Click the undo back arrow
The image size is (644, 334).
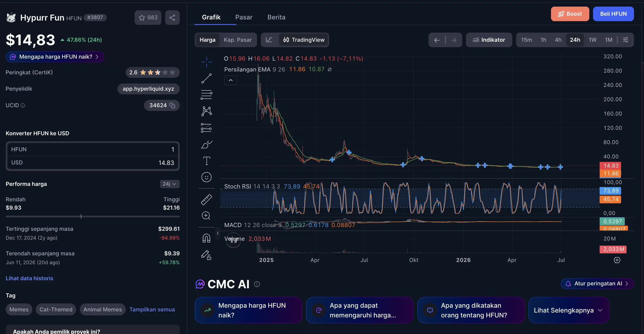point(437,40)
